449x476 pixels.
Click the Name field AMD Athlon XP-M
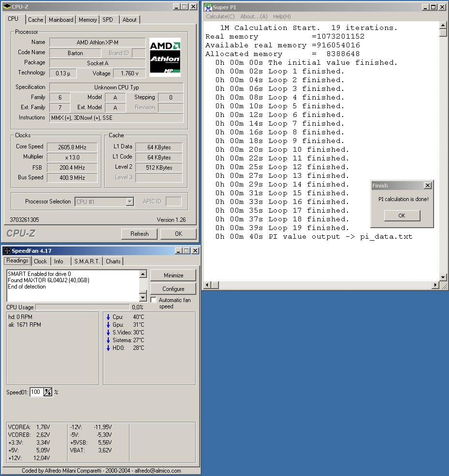[98, 43]
